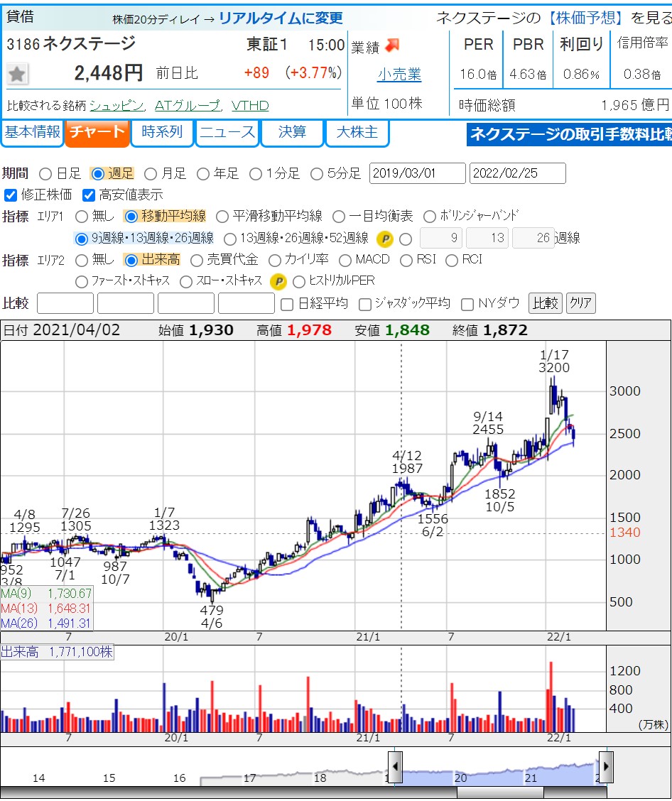Click the left range handle arrow

tap(395, 767)
